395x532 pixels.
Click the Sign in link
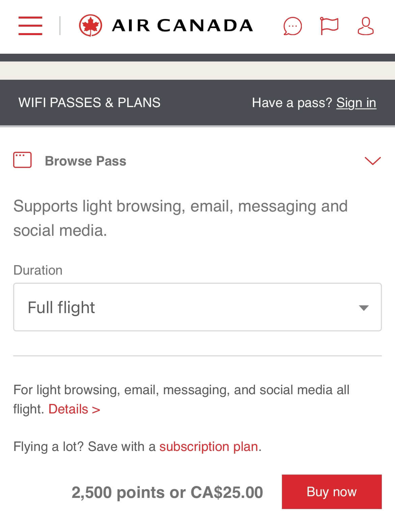356,103
